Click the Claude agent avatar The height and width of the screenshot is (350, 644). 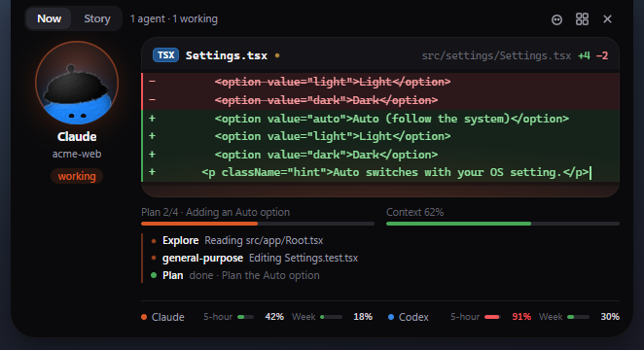[77, 83]
